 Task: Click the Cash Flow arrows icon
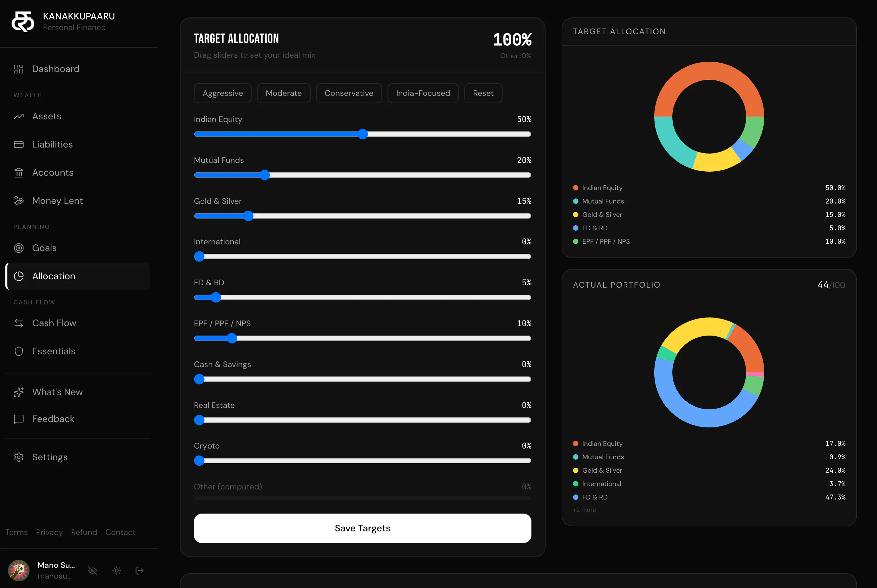[x=19, y=323]
